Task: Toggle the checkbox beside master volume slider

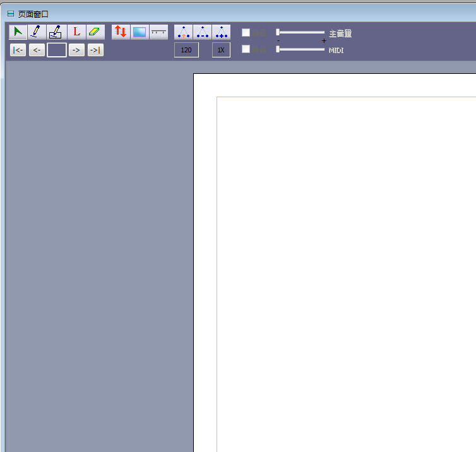Action: (246, 33)
